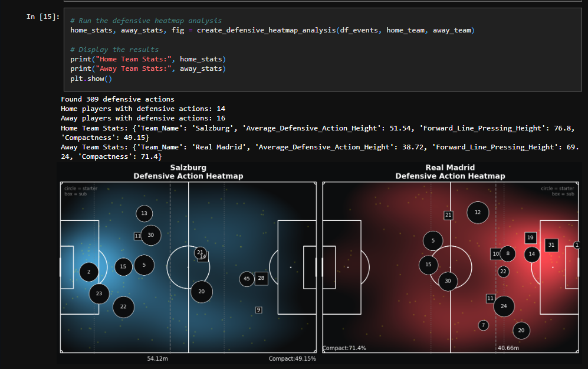Click the 40.66m label under Real Madrid pitch
Image resolution: width=588 pixels, height=369 pixels.
click(x=508, y=348)
